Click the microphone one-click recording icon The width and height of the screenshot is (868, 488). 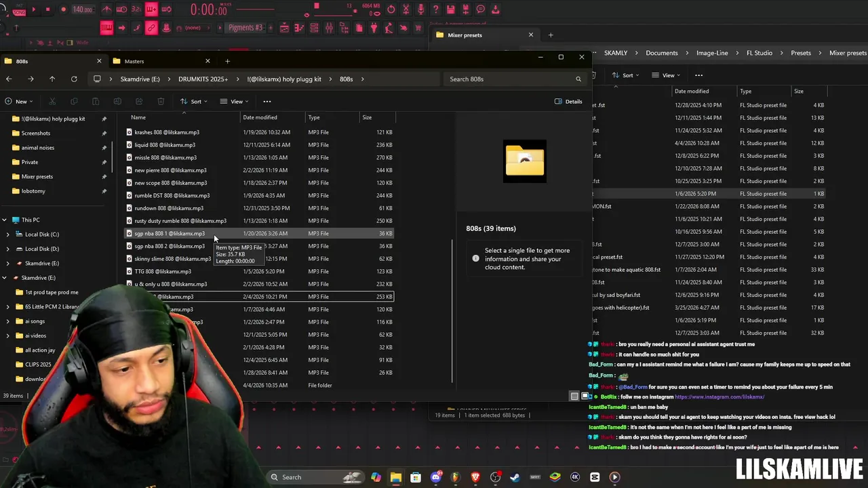click(x=421, y=9)
